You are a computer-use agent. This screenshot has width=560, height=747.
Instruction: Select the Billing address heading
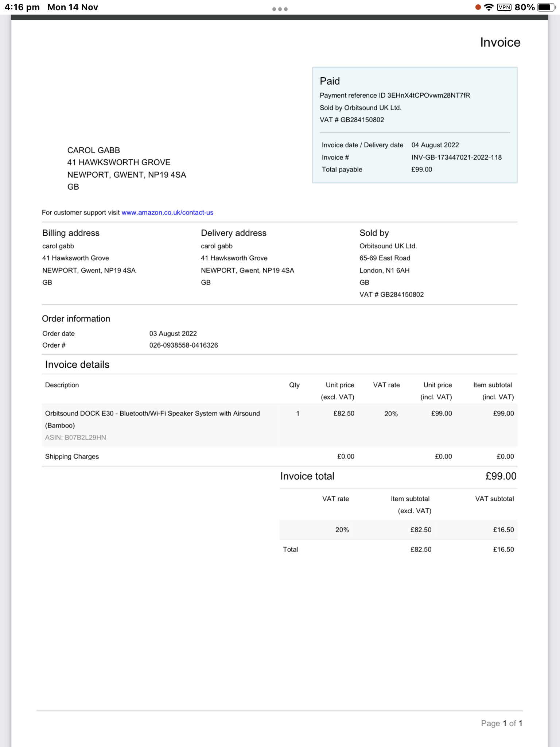(x=71, y=233)
